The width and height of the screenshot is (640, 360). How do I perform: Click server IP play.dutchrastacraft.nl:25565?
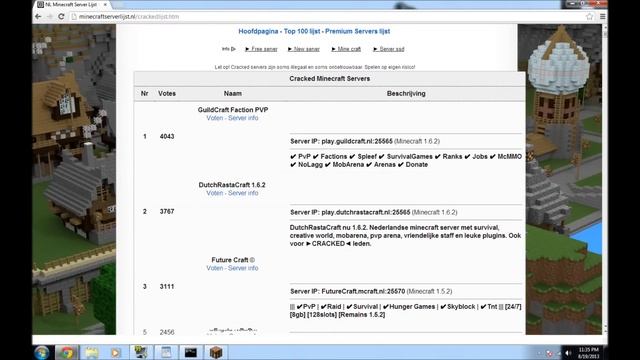(366, 212)
